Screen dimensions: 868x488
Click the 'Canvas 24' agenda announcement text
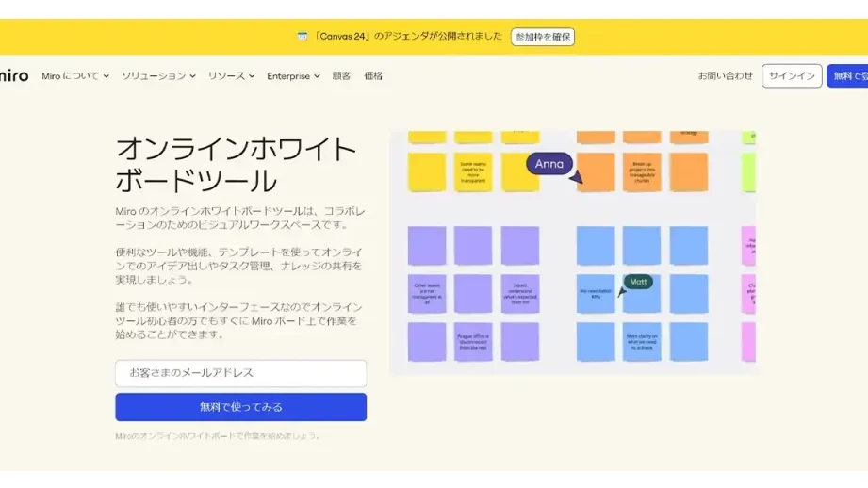[x=407, y=37]
